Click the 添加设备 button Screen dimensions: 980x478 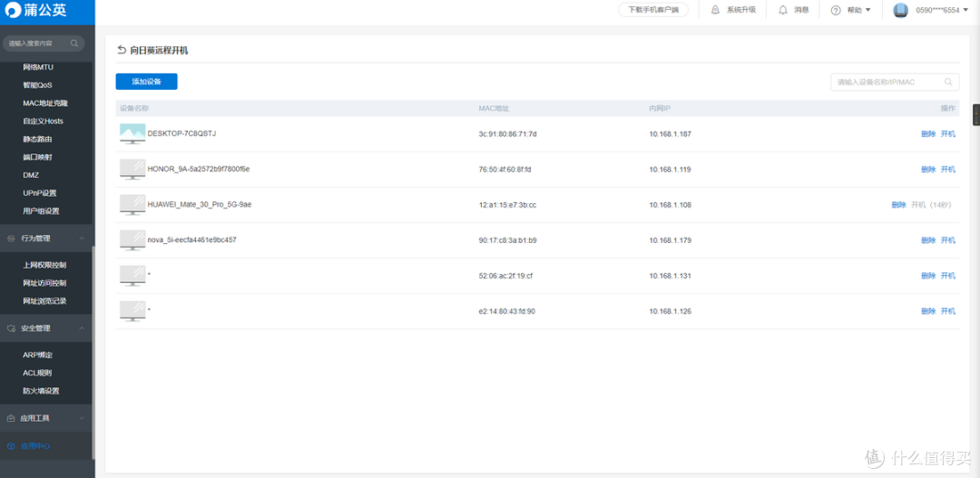[146, 82]
